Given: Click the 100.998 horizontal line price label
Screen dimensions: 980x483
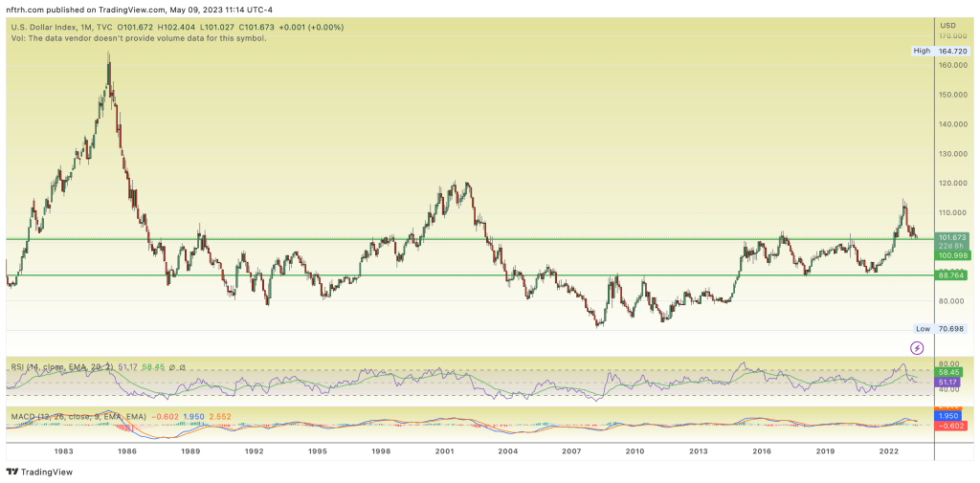Looking at the screenshot, I should [951, 255].
